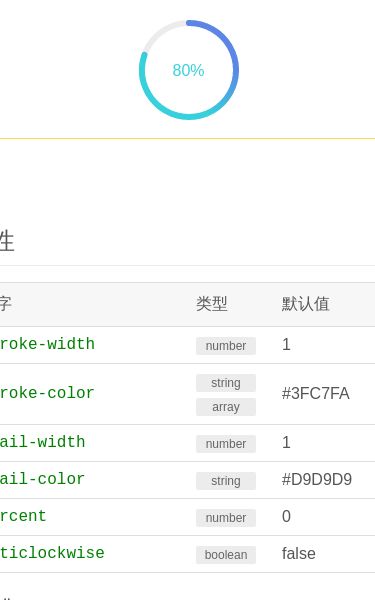375x600 pixels.
Task: Click the boolean type tag
Action: pos(226,555)
